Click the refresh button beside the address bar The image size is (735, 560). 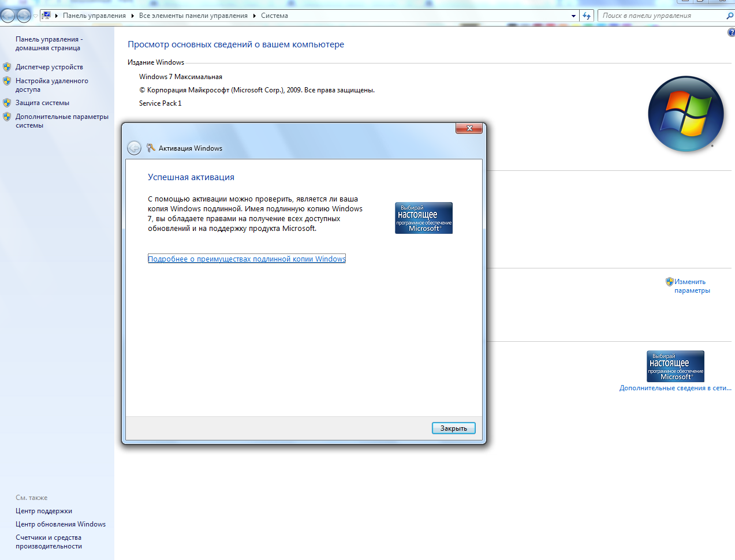[x=587, y=16]
